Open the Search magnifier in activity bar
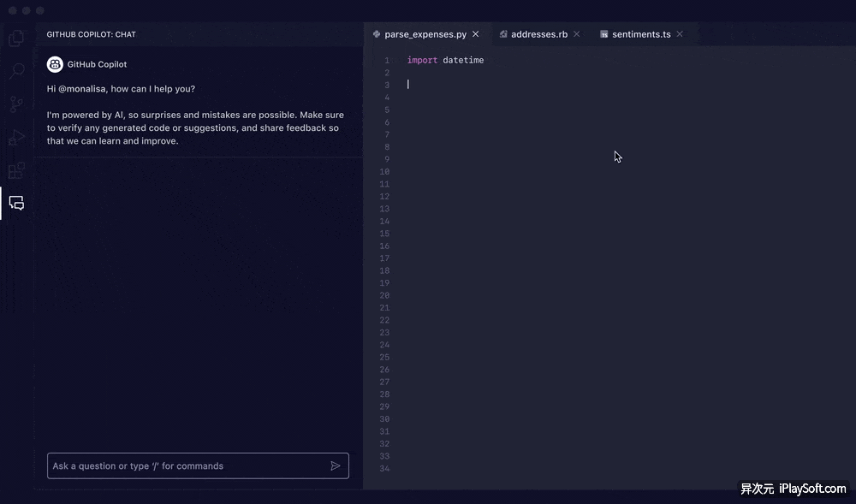This screenshot has height=504, width=856. pos(16,70)
